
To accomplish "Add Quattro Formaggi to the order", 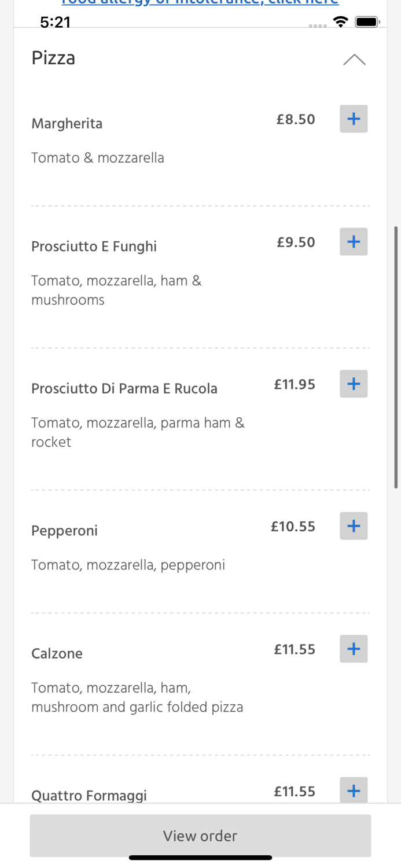I will click(x=353, y=790).
